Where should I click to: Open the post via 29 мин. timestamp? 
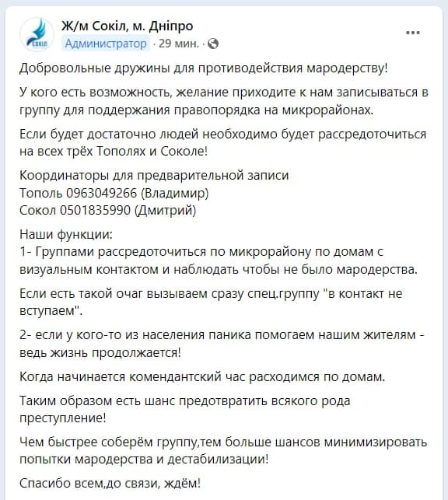tap(179, 44)
